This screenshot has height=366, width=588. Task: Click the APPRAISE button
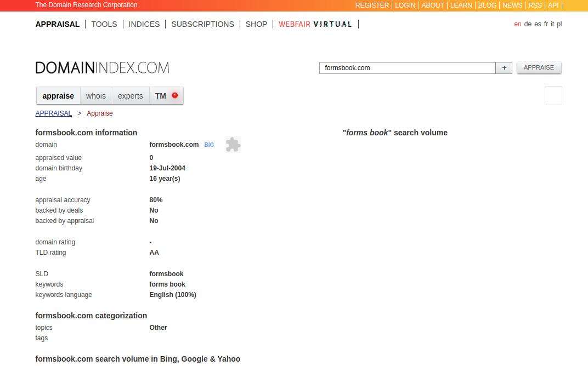click(539, 68)
